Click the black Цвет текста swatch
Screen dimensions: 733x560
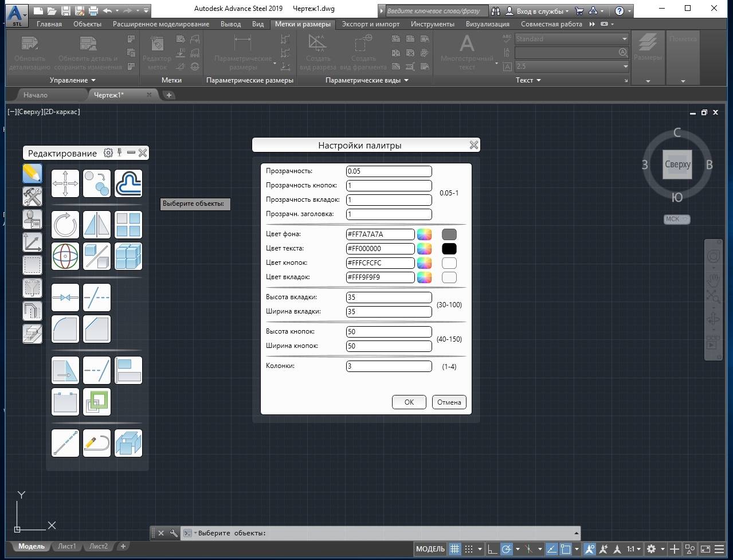click(x=449, y=248)
